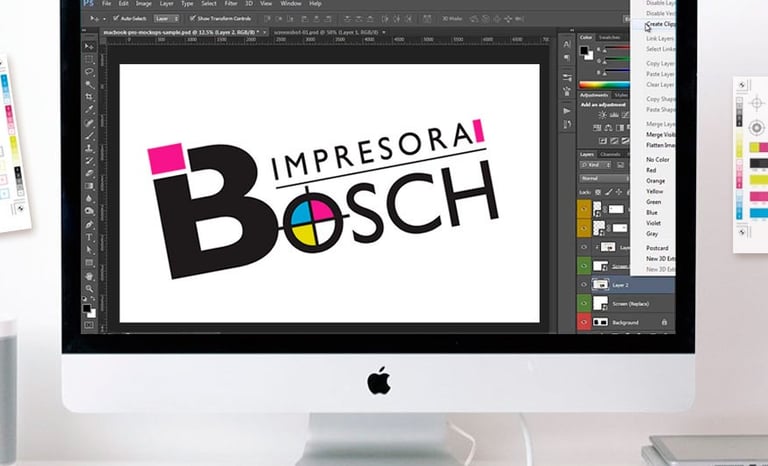Select the Lasso tool

(89, 72)
